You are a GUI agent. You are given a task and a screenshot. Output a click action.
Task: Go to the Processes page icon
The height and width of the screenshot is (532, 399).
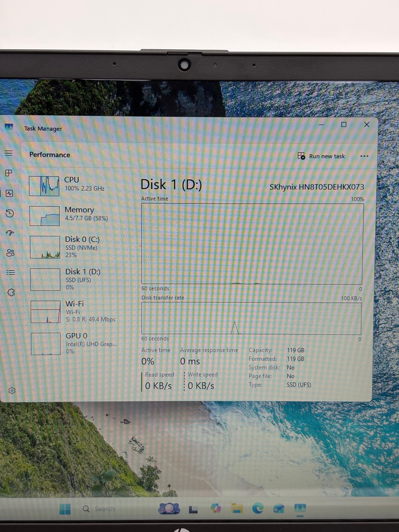pyautogui.click(x=9, y=173)
